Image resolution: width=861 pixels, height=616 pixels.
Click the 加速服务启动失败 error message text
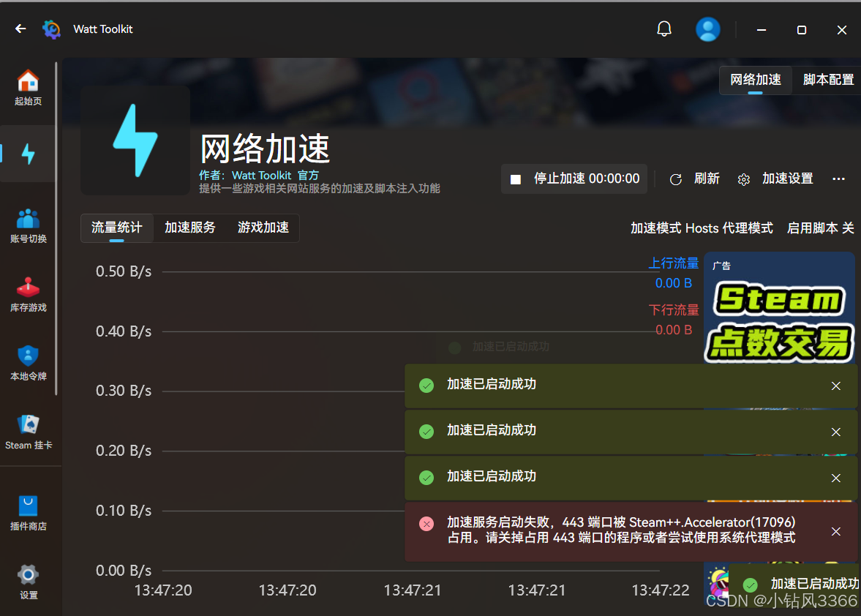point(621,530)
